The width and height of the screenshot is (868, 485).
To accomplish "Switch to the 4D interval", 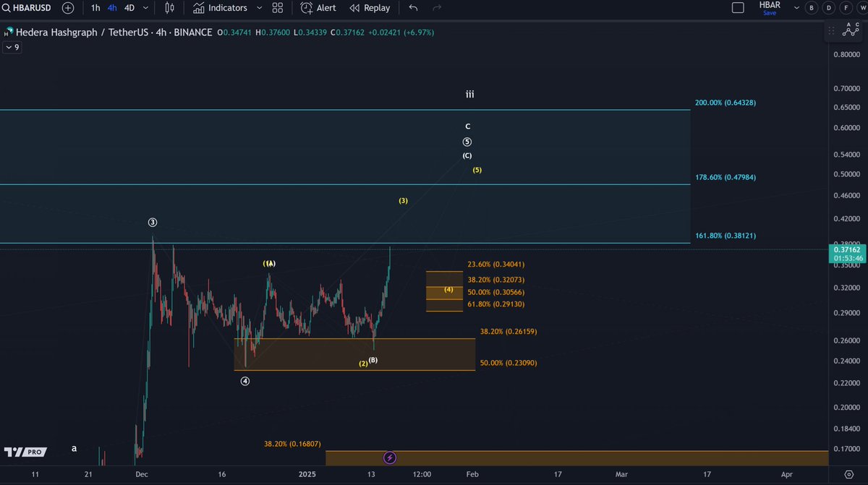I will coord(129,8).
